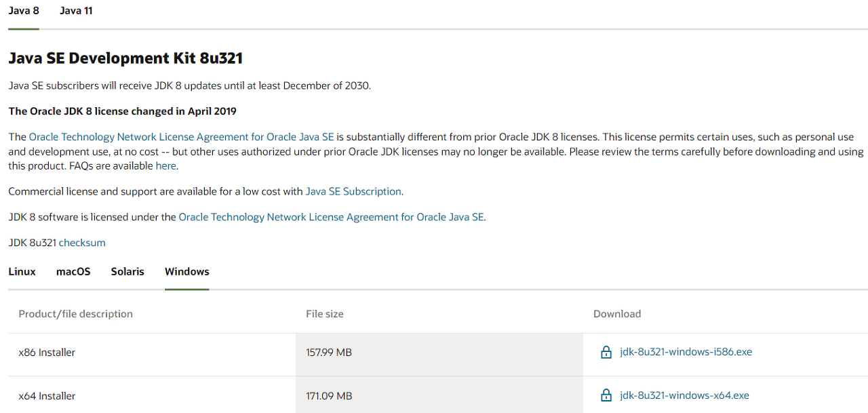Switch to the Java 8 tab
Viewport: 868px width, 413px height.
pyautogui.click(x=24, y=11)
